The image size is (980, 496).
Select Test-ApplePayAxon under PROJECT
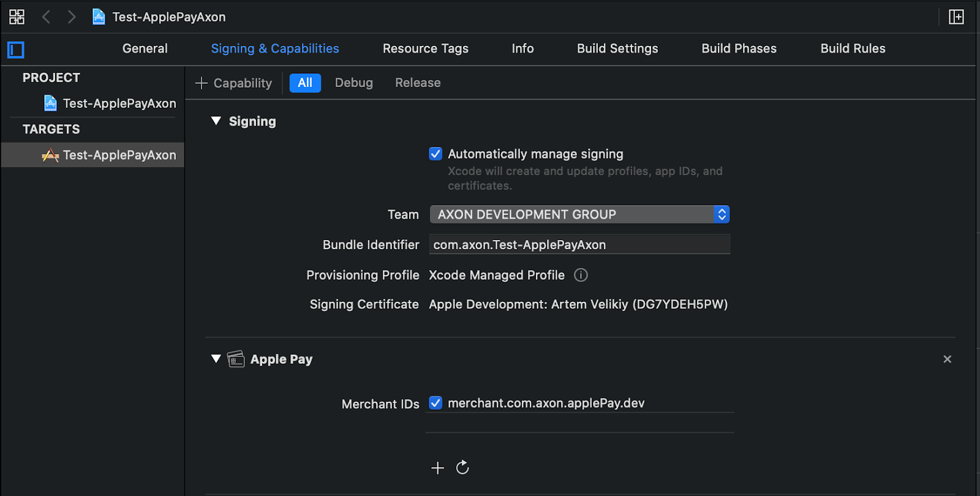(x=110, y=103)
